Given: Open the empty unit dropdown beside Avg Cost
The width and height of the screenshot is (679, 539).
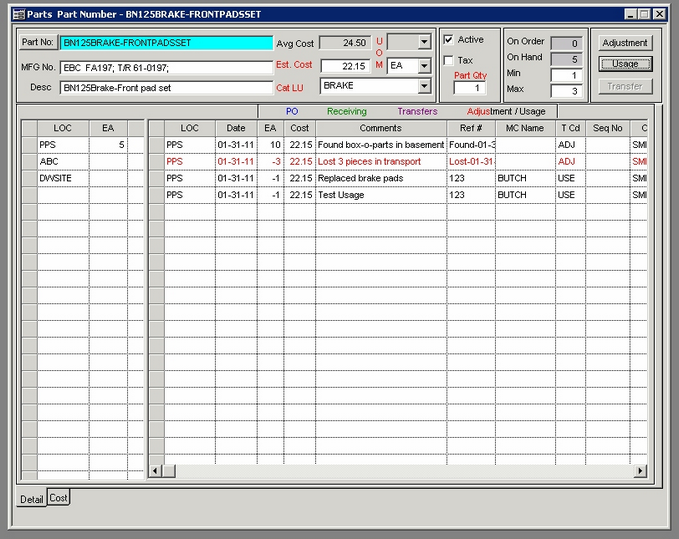Looking at the screenshot, I should click(424, 42).
